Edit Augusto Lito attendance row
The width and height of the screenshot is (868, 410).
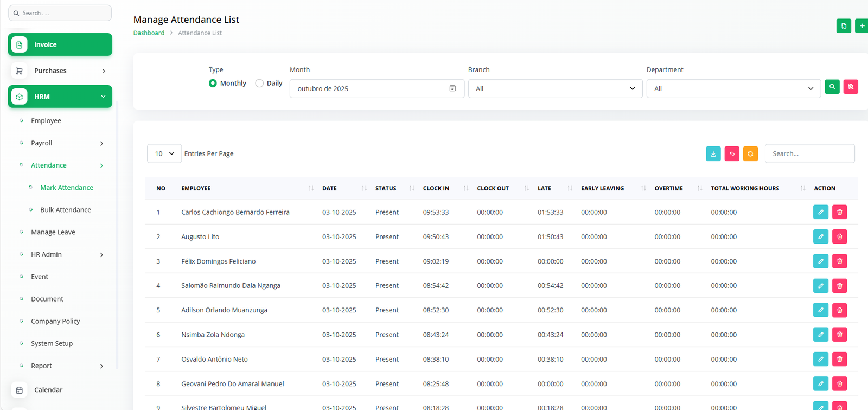(821, 236)
